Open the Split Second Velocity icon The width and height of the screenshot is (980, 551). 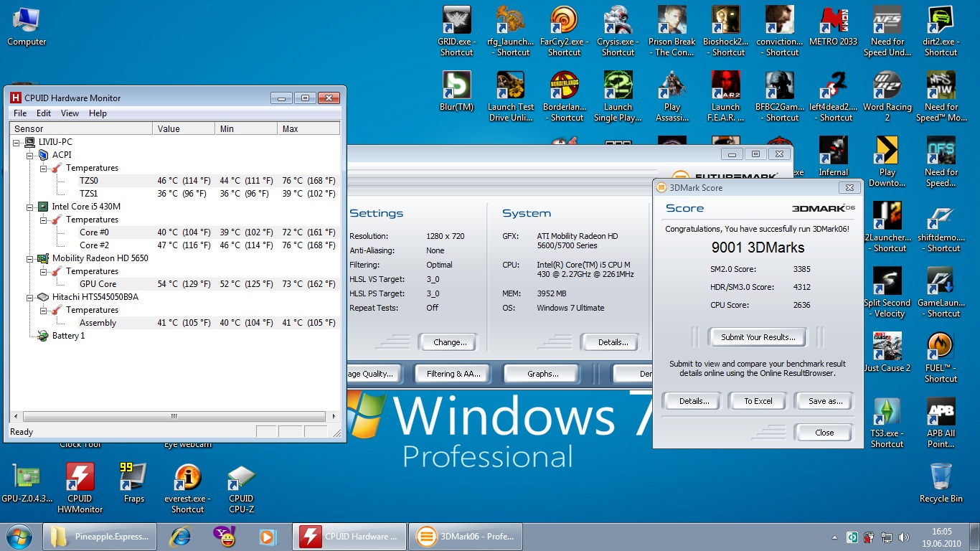click(x=887, y=292)
